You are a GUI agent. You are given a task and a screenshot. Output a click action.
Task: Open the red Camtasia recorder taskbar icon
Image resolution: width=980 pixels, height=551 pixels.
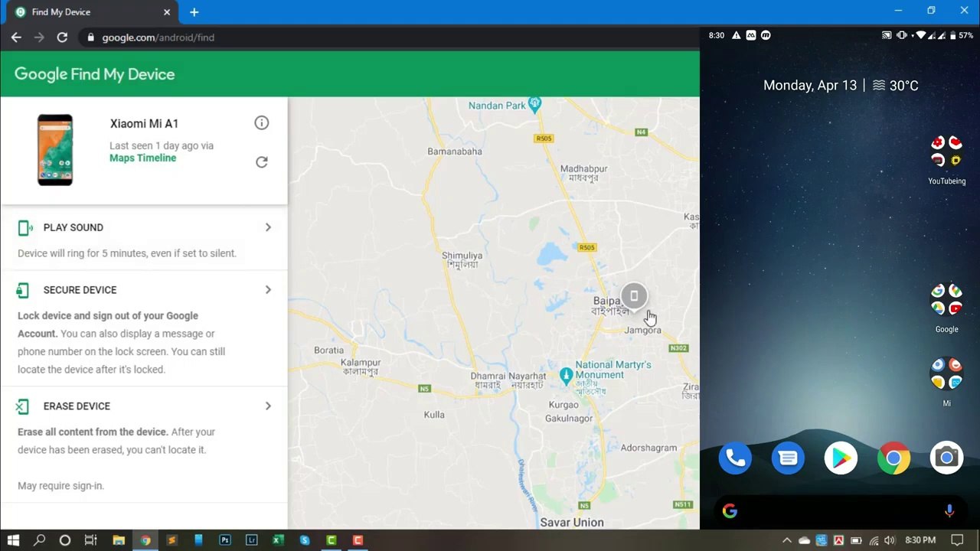[x=358, y=540]
